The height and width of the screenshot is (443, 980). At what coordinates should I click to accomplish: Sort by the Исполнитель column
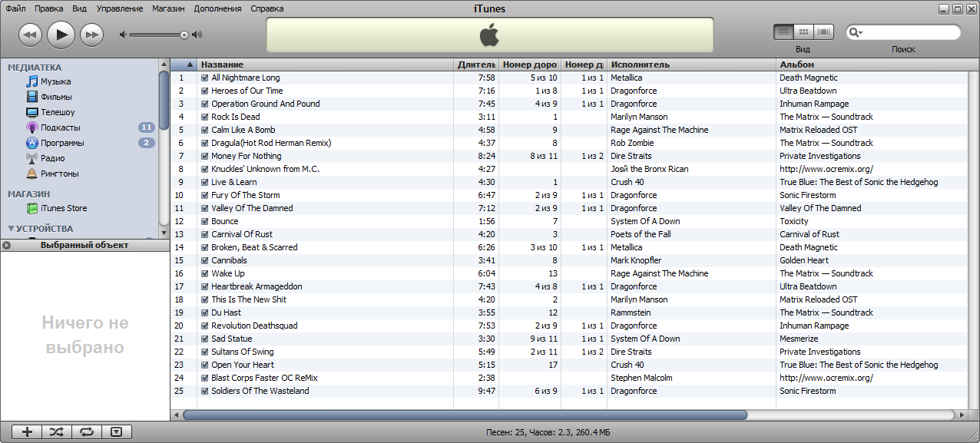692,64
